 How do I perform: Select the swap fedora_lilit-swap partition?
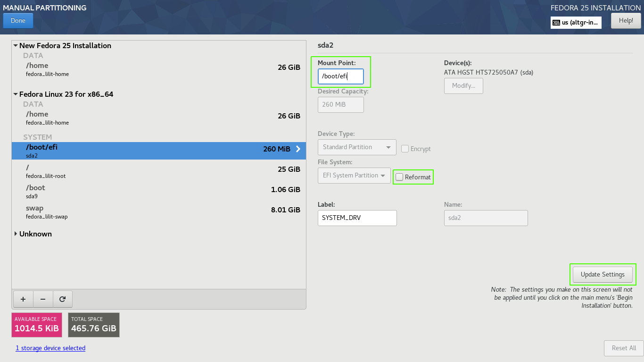click(x=159, y=212)
